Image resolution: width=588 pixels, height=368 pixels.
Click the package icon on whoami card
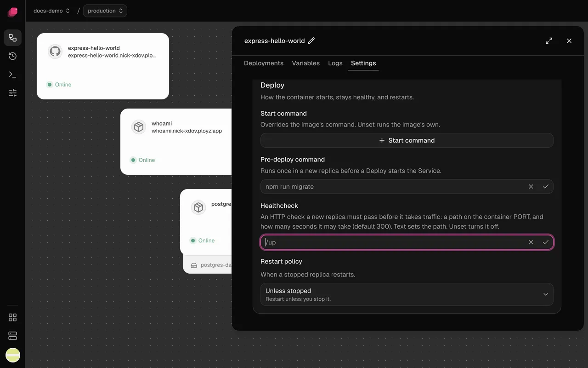(139, 127)
